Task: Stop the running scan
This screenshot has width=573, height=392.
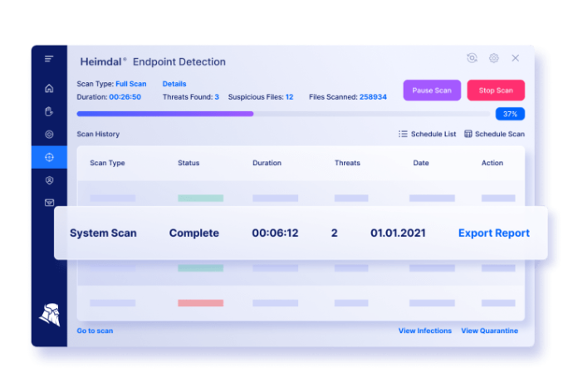Action: coord(496,91)
